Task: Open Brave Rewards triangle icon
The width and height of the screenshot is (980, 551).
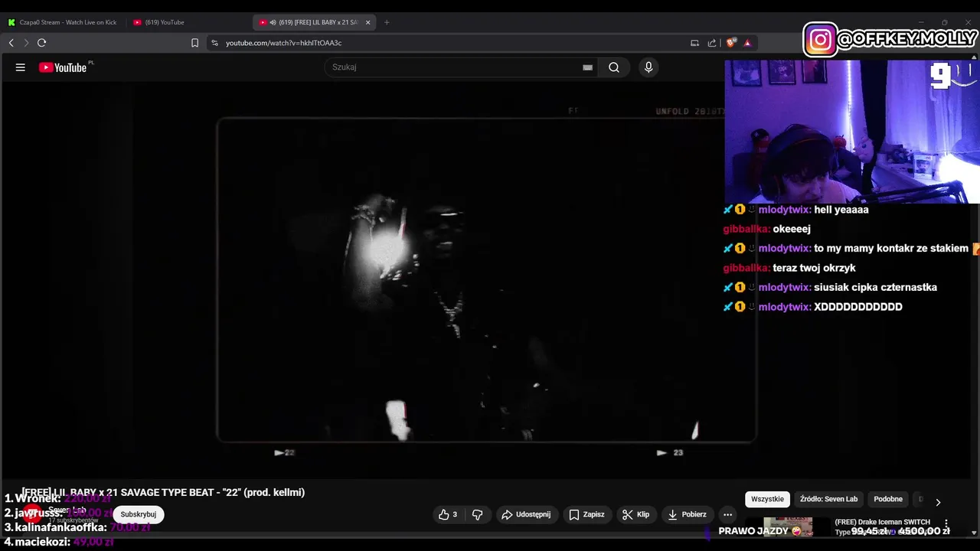Action: pyautogui.click(x=747, y=43)
